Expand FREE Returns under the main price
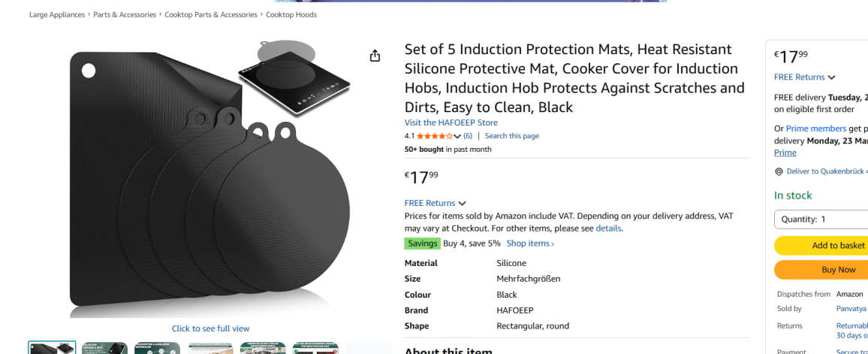The width and height of the screenshot is (868, 354). point(435,203)
